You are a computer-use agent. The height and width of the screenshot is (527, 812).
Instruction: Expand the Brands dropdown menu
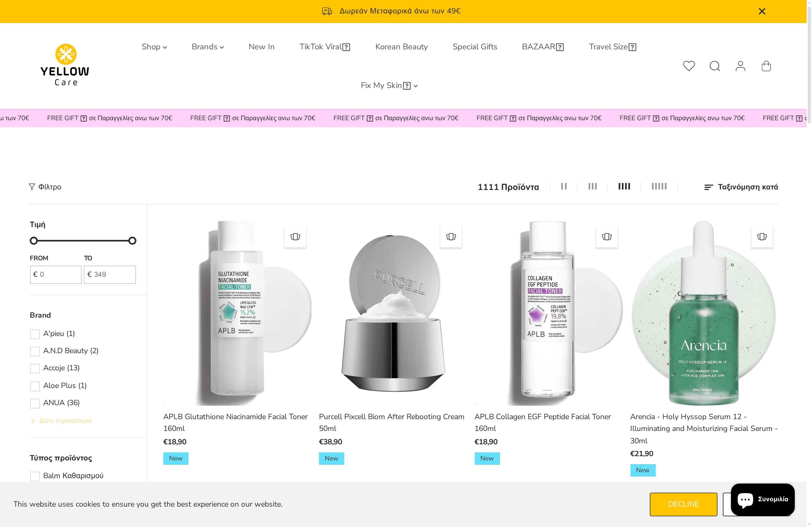click(208, 47)
